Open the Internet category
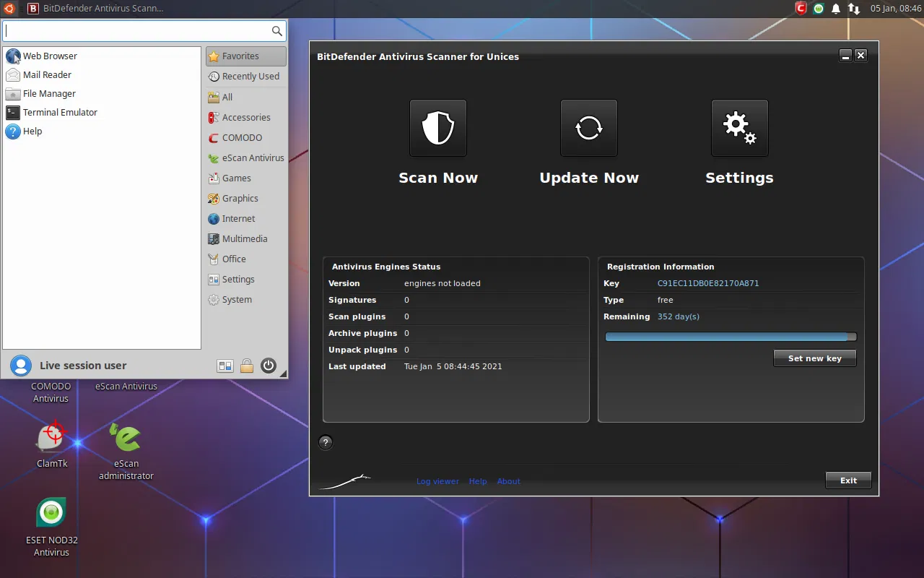Screen dimensions: 924x578 pyautogui.click(x=246, y=218)
